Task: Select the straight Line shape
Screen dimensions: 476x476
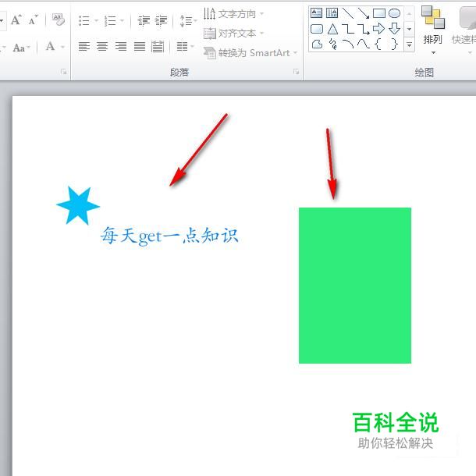Action: [348, 13]
